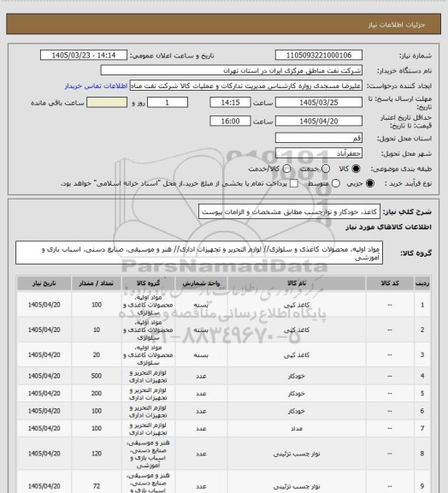The image size is (448, 493).
Task: Click the تعداد / مقدار column header
Action: (96, 283)
